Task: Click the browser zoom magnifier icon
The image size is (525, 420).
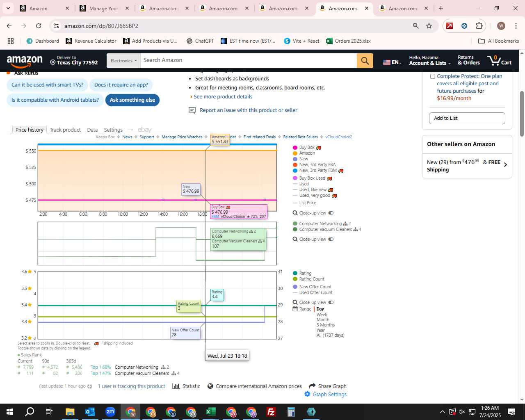Action: click(x=415, y=26)
